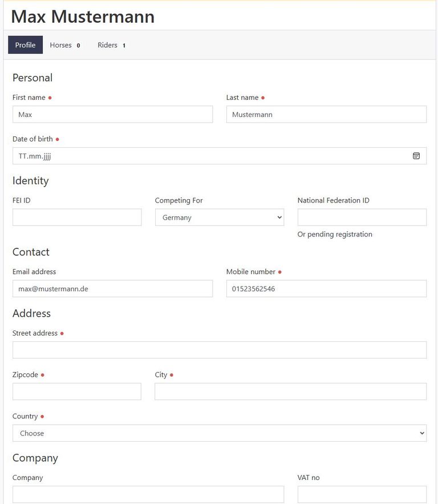Screen dimensions: 438x504
Task: Click the Last name input field
Action: 326,114
